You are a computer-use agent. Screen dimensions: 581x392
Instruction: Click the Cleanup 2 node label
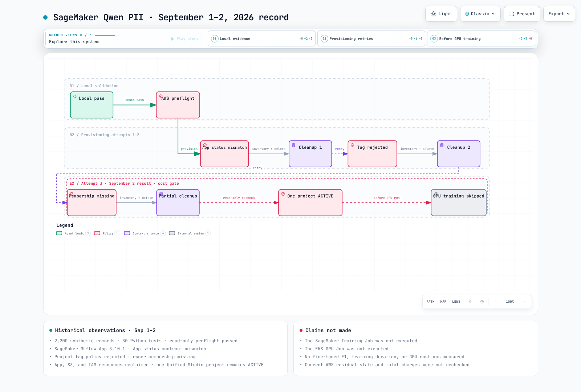(459, 147)
